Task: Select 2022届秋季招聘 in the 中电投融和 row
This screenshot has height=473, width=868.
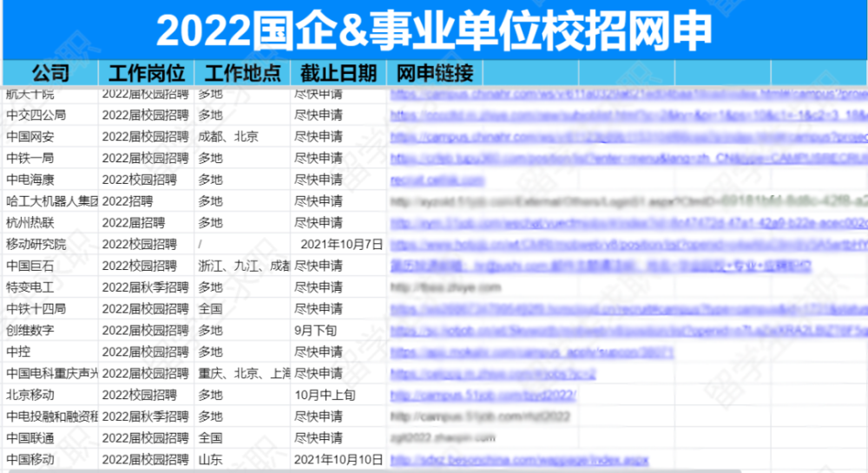Action: [x=146, y=417]
